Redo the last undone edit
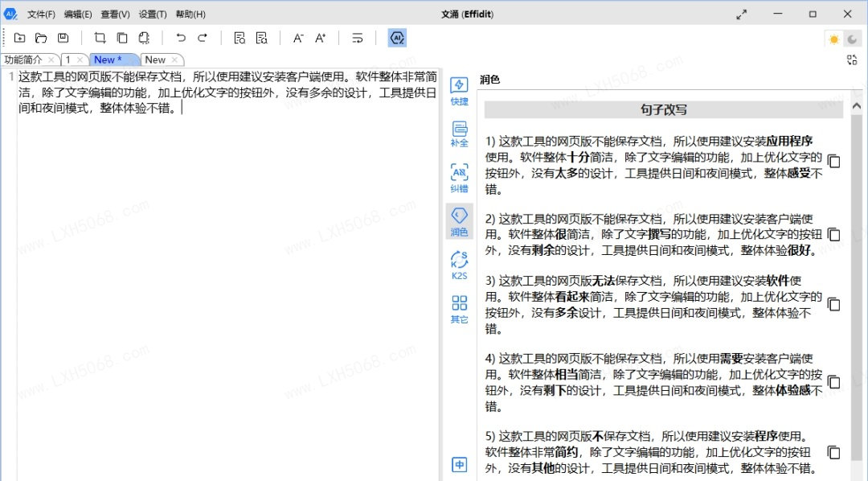Viewport: 868px width, 481px height. click(203, 38)
